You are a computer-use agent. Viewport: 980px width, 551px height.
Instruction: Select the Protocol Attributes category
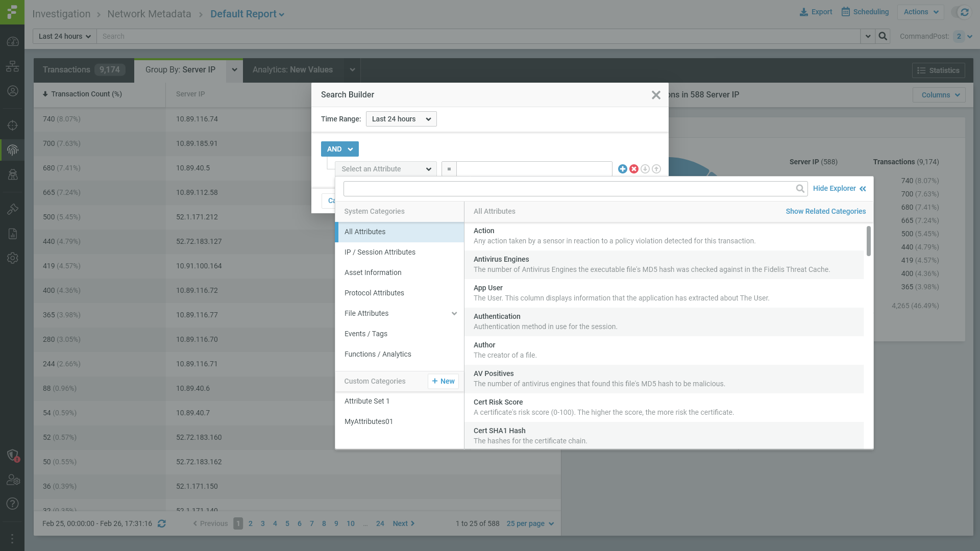(x=374, y=293)
